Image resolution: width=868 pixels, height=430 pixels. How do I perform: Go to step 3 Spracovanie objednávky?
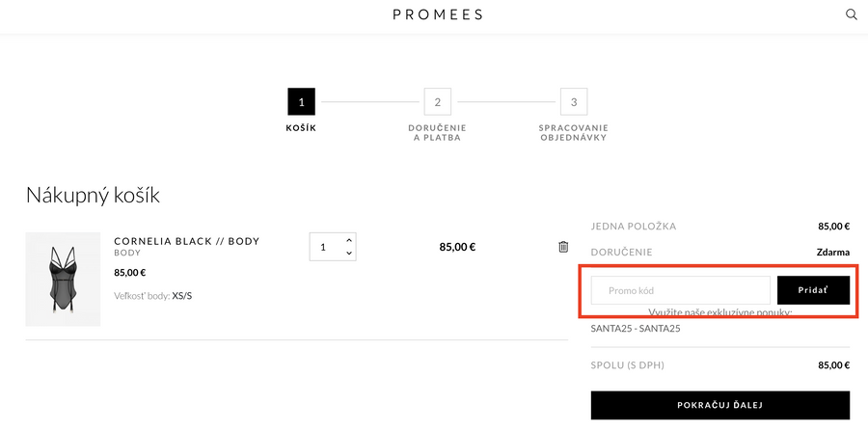[574, 101]
